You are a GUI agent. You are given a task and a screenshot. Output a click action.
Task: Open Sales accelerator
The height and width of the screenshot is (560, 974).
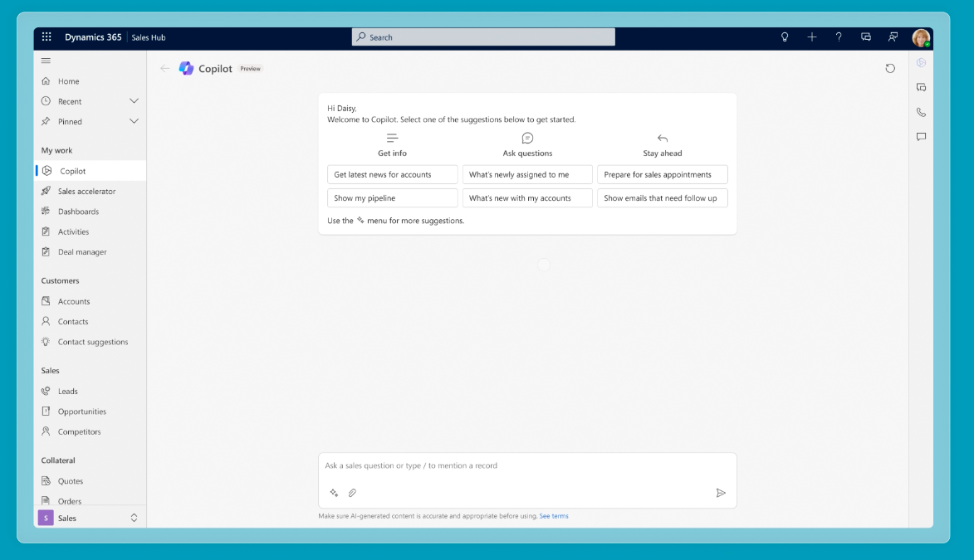[91, 191]
